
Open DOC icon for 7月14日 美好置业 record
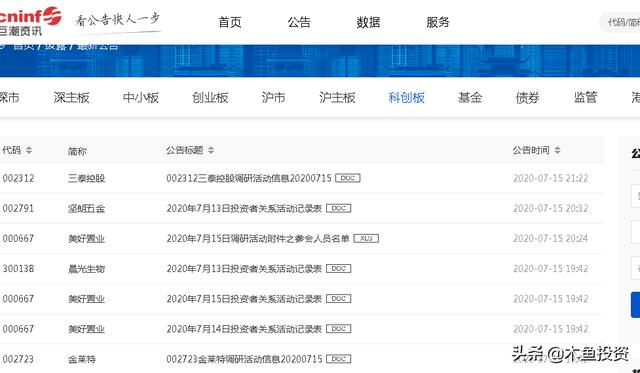[x=339, y=329]
